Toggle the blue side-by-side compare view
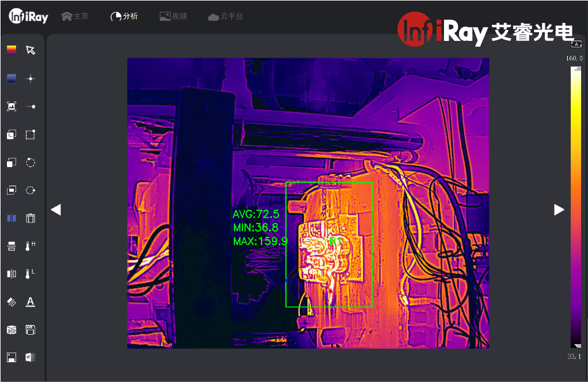The image size is (588, 382). 12,218
